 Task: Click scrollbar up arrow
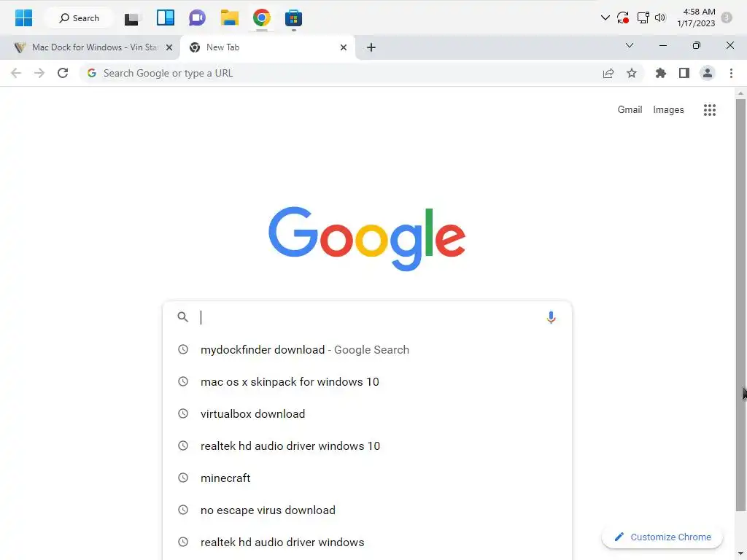pos(740,93)
